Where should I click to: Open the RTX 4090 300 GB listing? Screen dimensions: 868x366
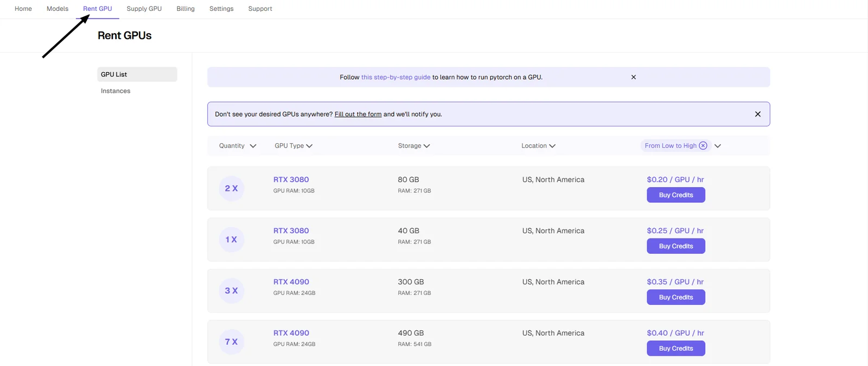291,282
